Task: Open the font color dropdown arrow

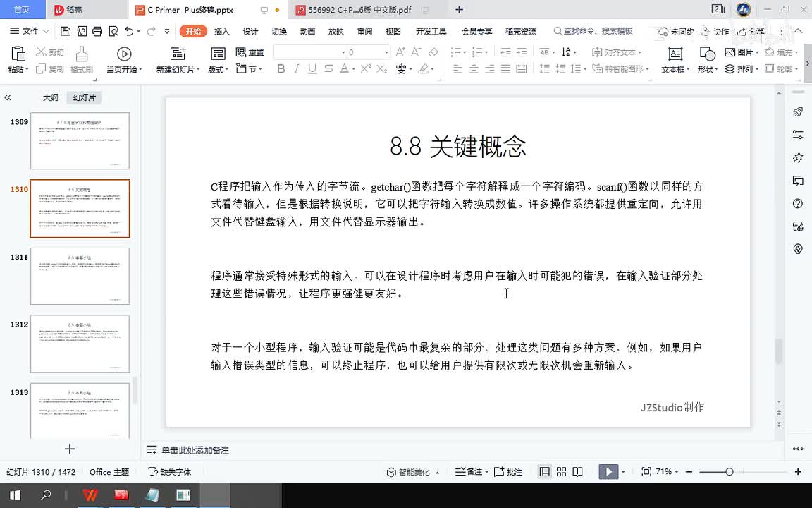Action: pos(354,69)
